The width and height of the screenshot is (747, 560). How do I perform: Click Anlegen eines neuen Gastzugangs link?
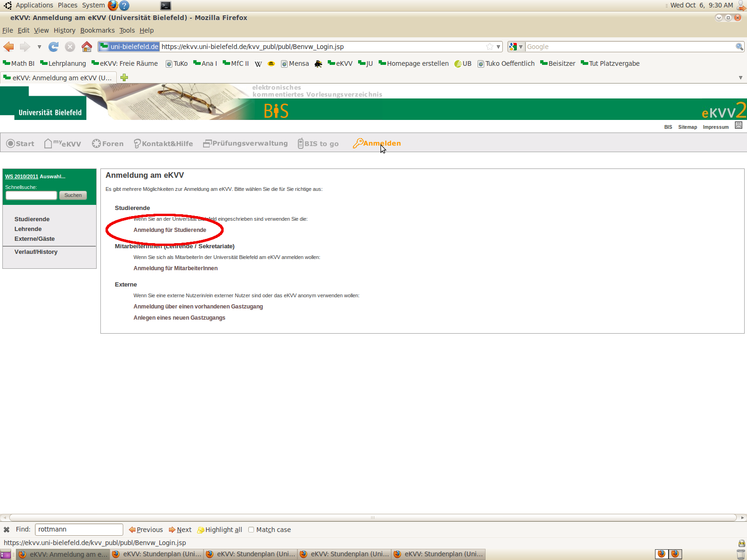point(179,318)
